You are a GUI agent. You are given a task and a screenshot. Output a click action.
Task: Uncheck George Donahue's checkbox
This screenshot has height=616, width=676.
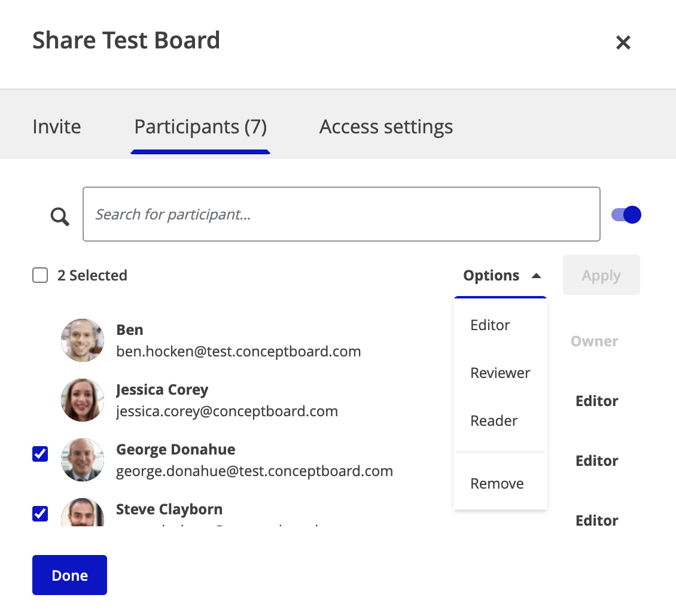coord(40,455)
